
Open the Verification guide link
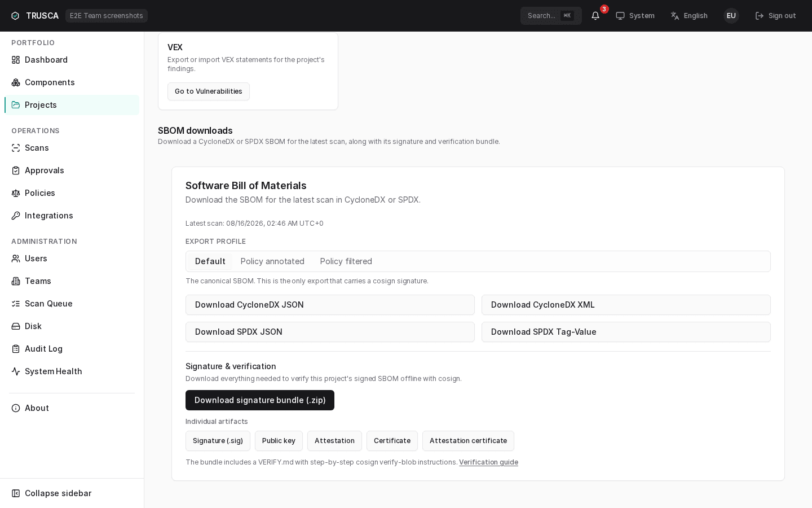pos(488,462)
